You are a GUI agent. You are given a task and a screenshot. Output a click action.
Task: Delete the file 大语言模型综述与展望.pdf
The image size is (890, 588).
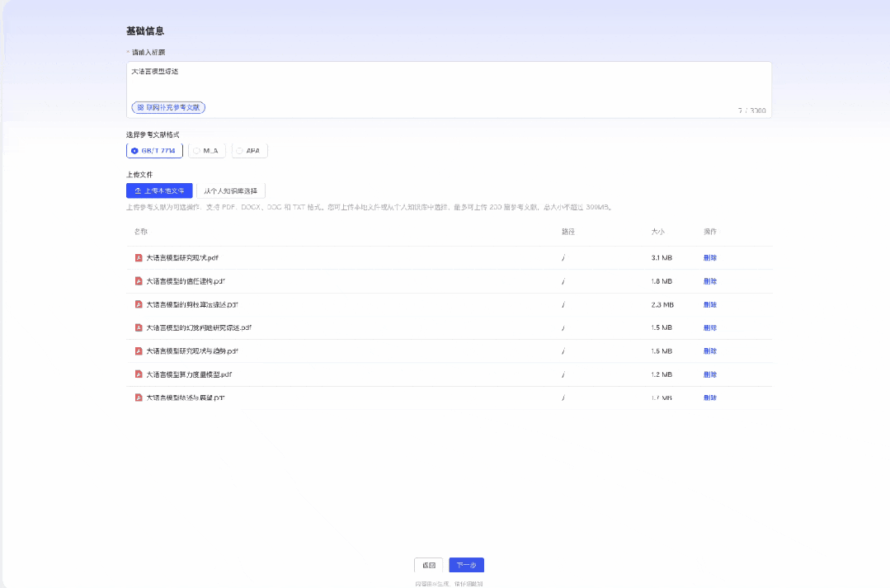coord(710,397)
